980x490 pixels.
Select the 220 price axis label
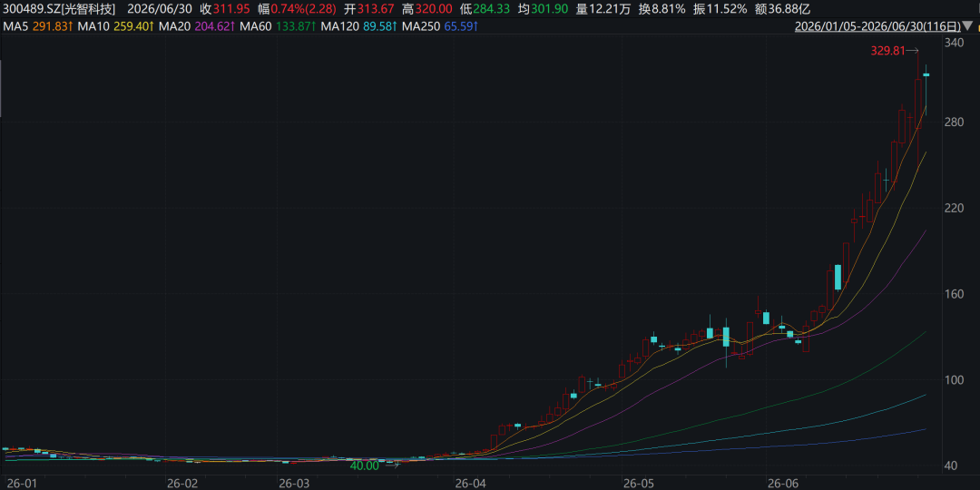953,208
